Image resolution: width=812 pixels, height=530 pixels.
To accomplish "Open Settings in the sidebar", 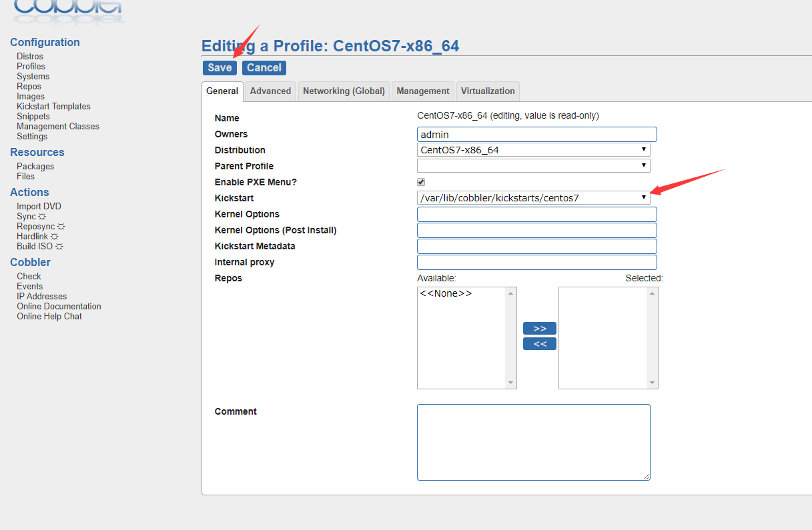I will (x=32, y=137).
